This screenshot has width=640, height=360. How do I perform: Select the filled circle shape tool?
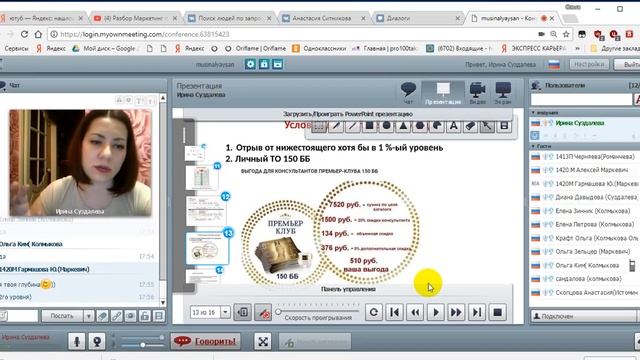(x=386, y=126)
